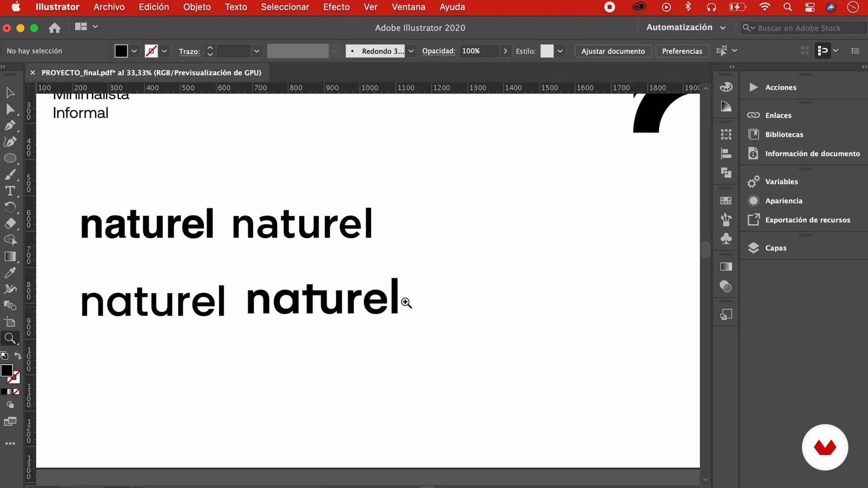Screen dimensions: 868x488
Task: Select the Curvature tool
Action: click(10, 141)
